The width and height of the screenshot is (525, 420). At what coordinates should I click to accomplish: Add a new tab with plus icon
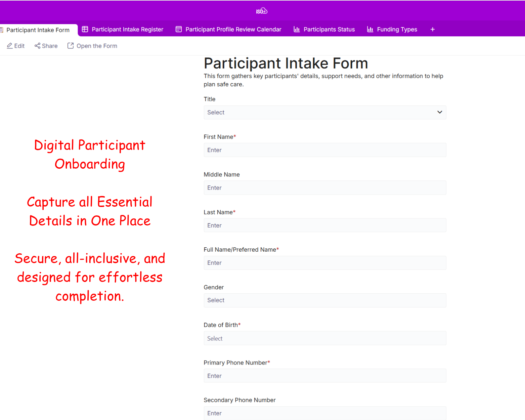point(433,29)
